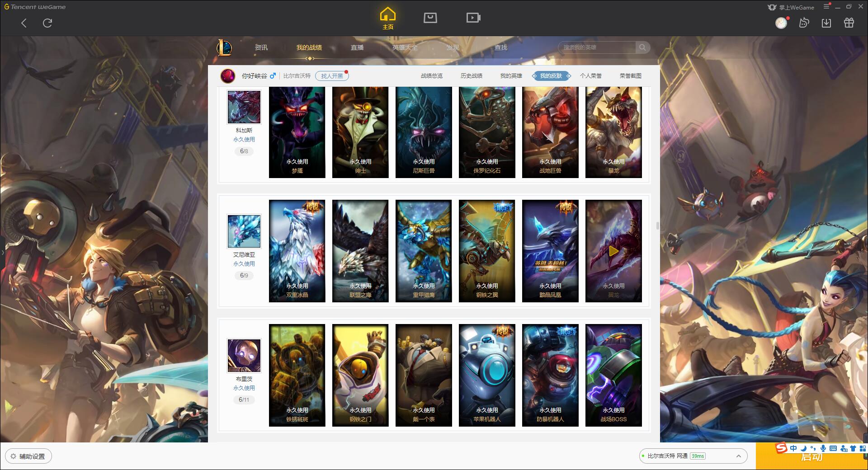The width and height of the screenshot is (868, 470).
Task: Open the 主页 home icon
Action: coord(388,19)
